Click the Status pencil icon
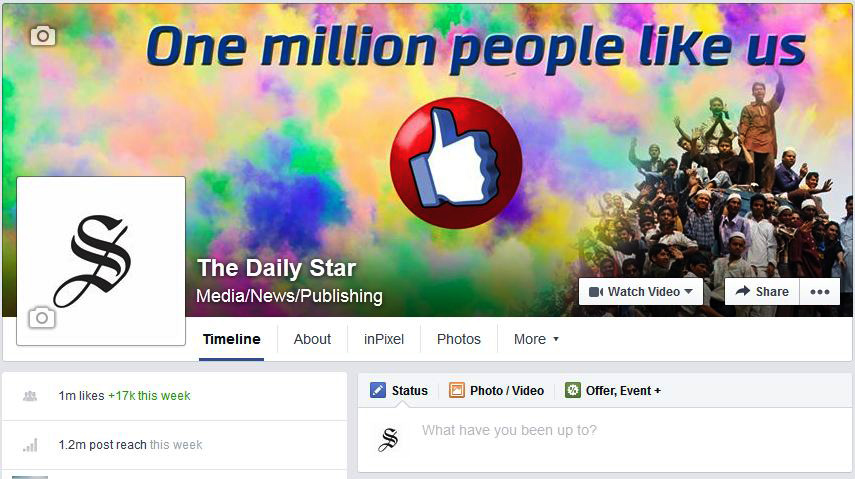This screenshot has height=479, width=855. coord(377,390)
